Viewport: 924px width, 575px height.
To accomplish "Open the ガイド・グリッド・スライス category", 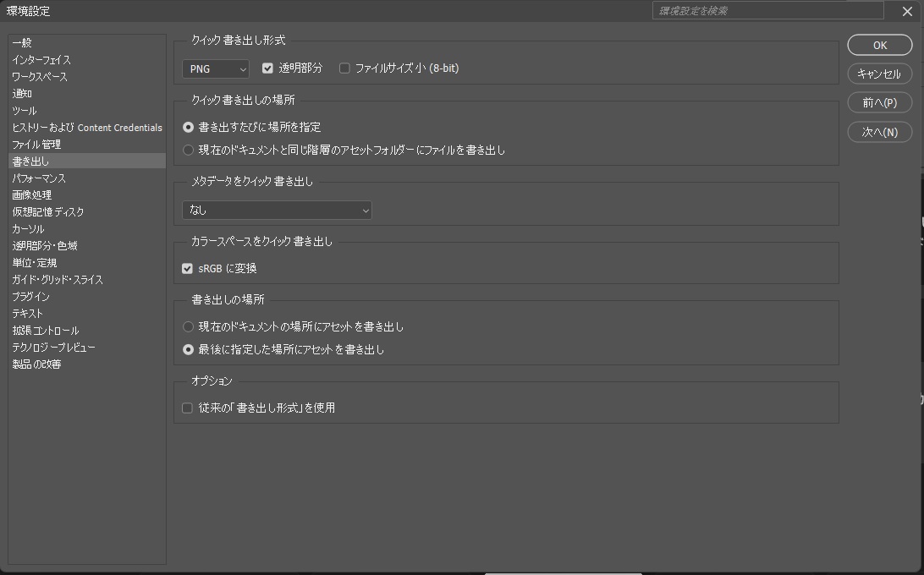I will [87, 280].
